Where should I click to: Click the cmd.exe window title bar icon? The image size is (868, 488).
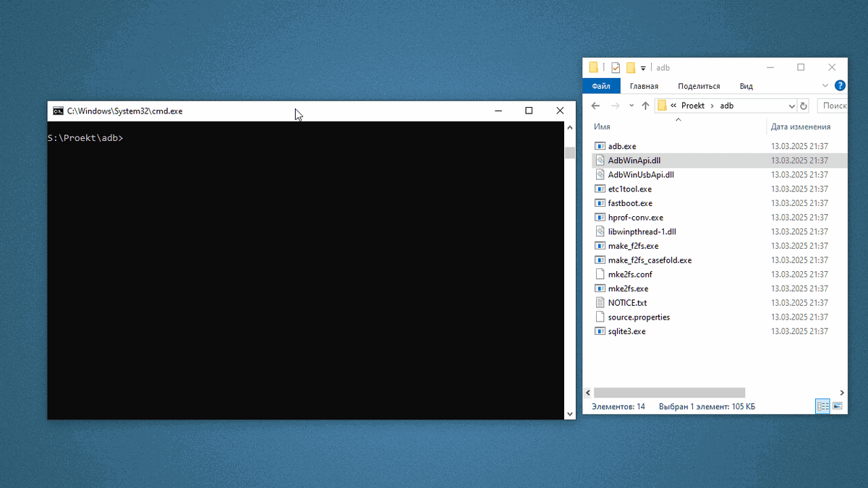coord(58,111)
